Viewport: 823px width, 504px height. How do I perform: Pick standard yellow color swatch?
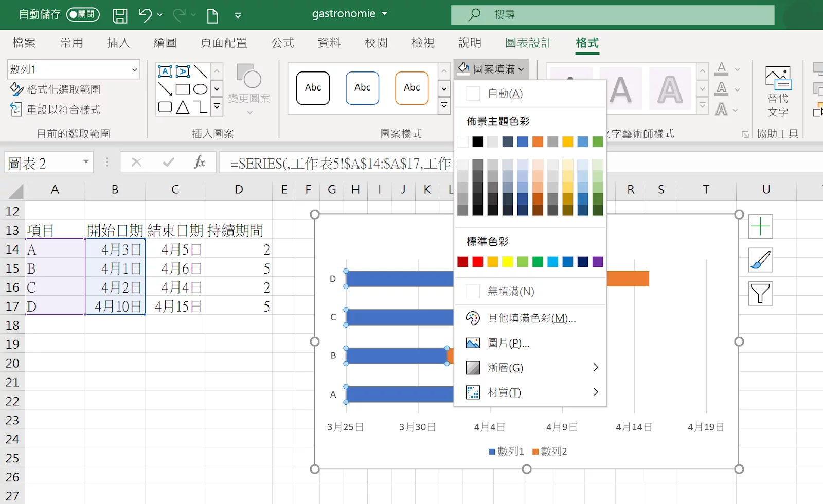click(x=508, y=262)
